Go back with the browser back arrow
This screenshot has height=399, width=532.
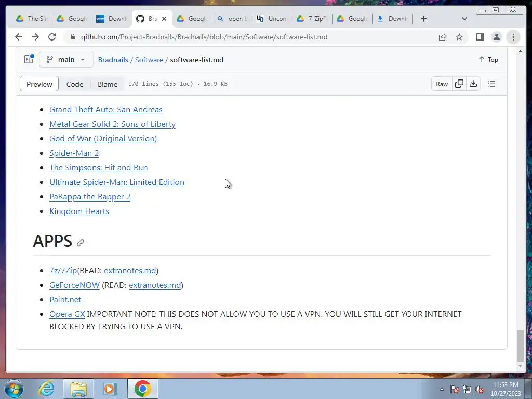pos(19,37)
